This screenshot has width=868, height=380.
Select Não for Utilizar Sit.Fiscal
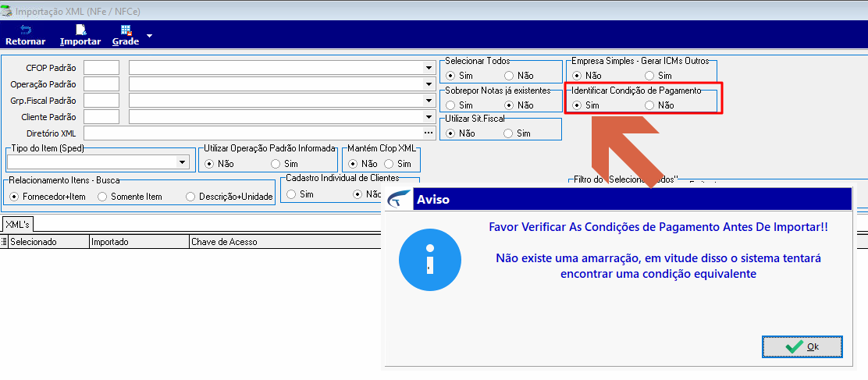pyautogui.click(x=450, y=133)
